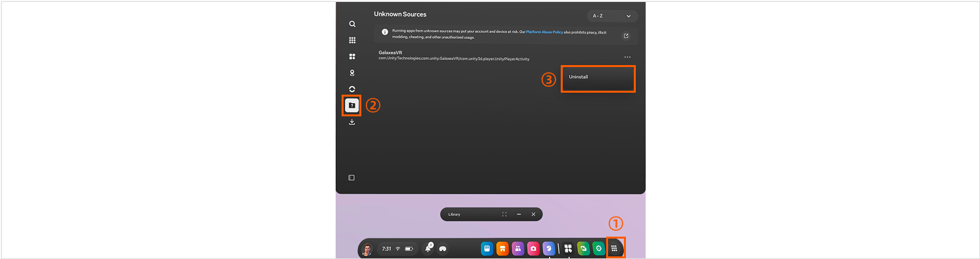
Task: Select the GalaxeaVR app name
Action: coord(390,53)
